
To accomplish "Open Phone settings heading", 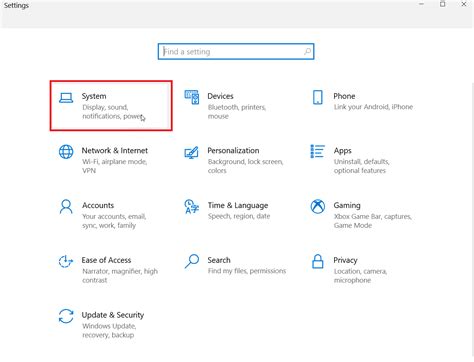I will (x=344, y=96).
